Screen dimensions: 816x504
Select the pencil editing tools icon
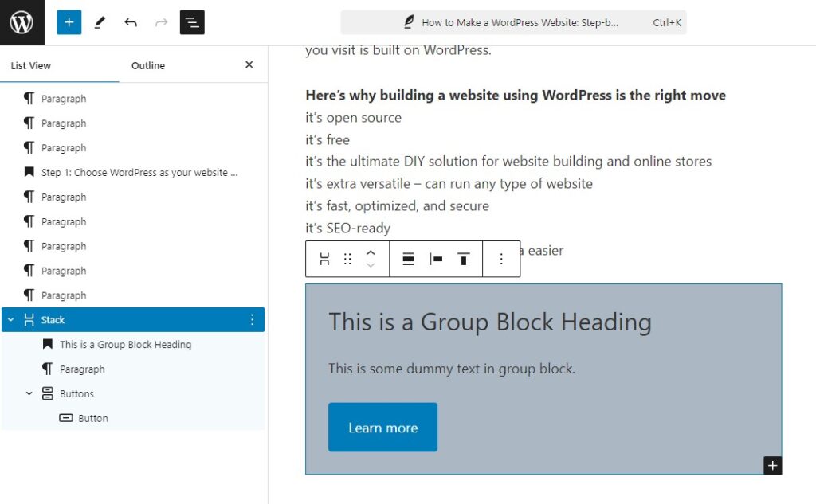[99, 22]
